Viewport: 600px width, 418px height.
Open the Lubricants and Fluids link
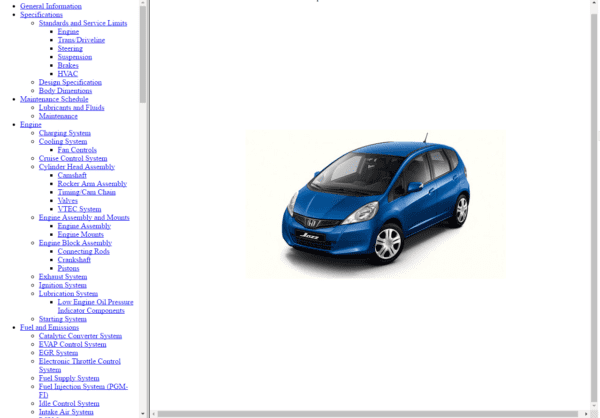coord(72,107)
